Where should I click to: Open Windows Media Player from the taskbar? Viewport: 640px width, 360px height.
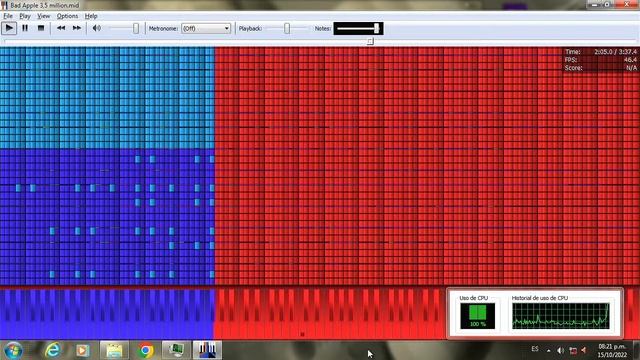tap(82, 350)
